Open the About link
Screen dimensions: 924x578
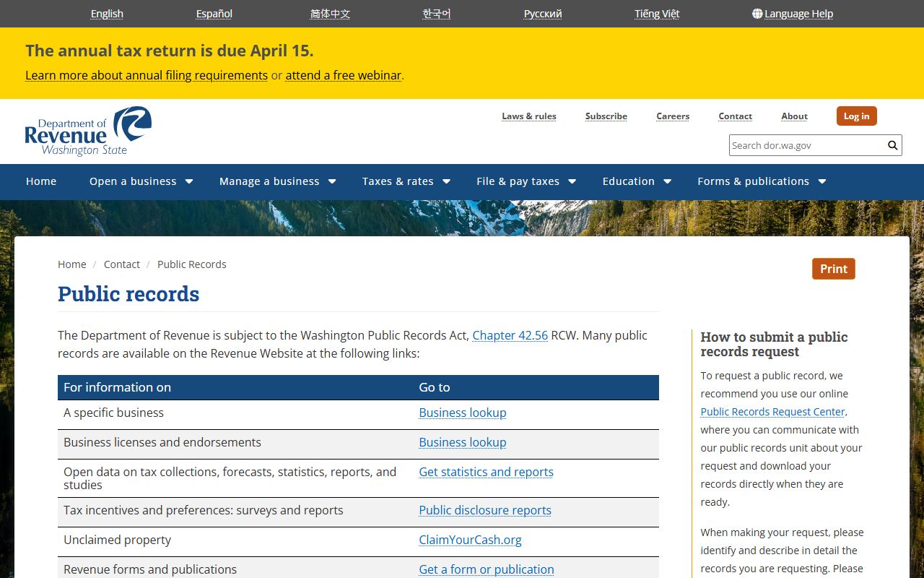(794, 116)
